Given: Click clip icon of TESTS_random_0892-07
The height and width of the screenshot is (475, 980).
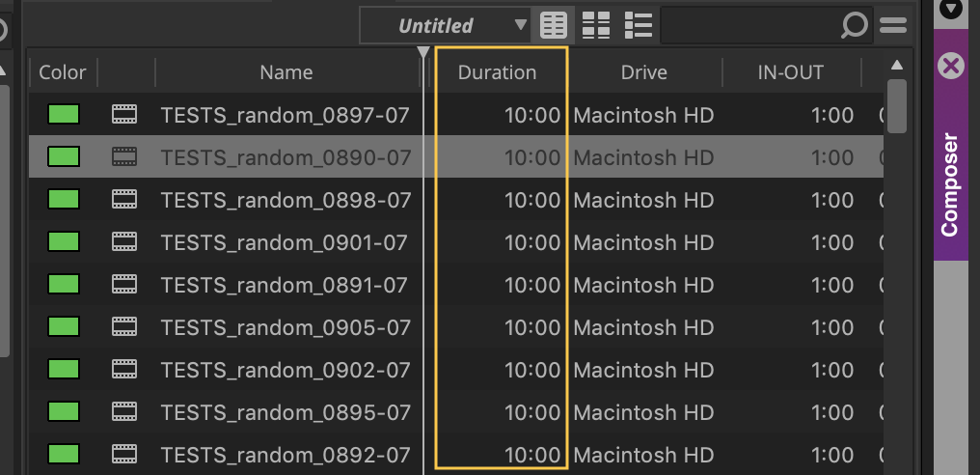Looking at the screenshot, I should 124,455.
